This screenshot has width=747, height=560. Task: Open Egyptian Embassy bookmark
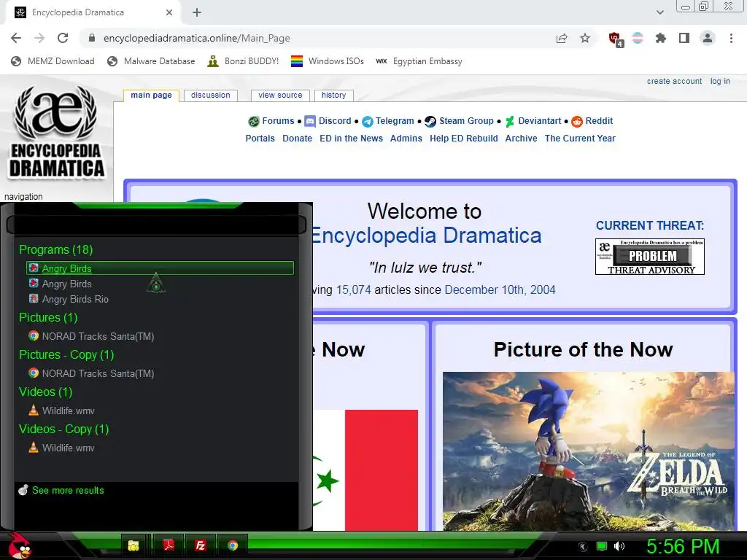[419, 61]
